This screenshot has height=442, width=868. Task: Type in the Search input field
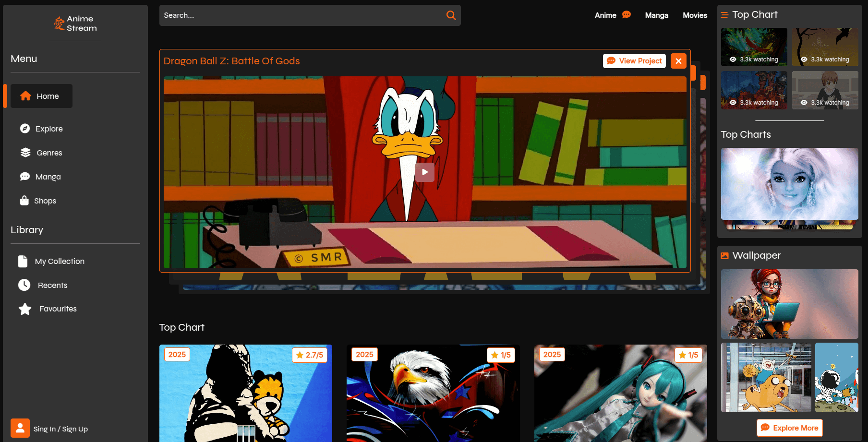tap(302, 15)
